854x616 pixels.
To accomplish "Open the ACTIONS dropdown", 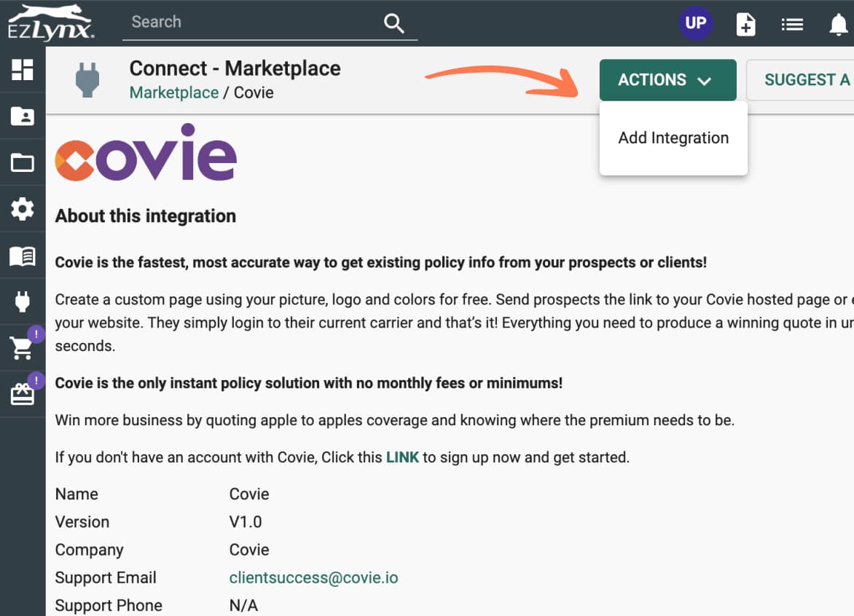I will pos(667,80).
